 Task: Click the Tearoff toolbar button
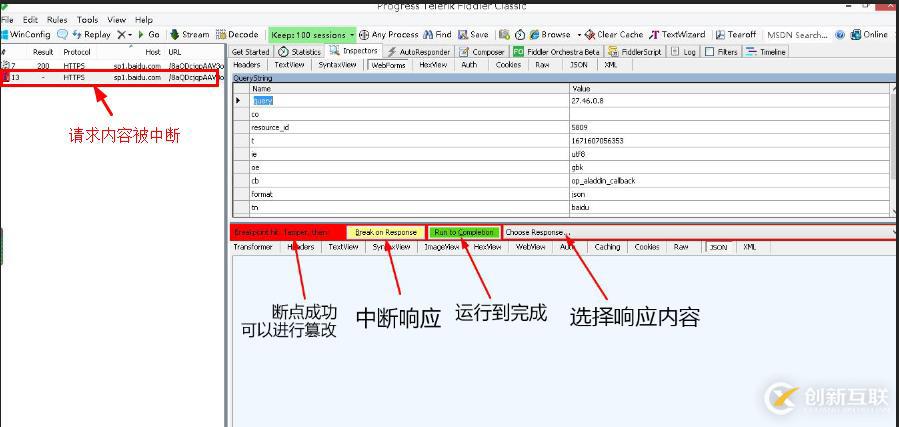(x=736, y=34)
